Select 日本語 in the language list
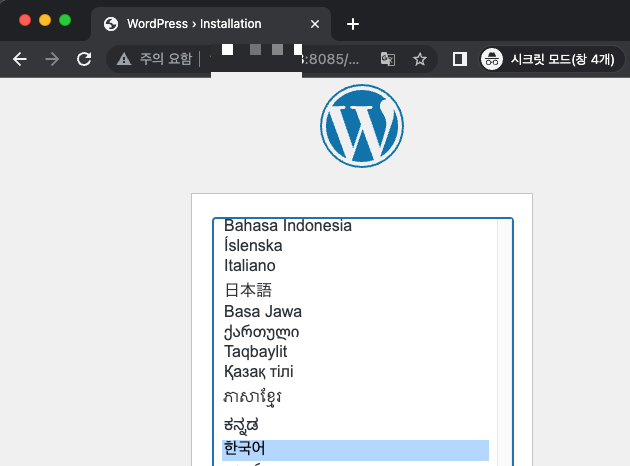 tap(356, 290)
